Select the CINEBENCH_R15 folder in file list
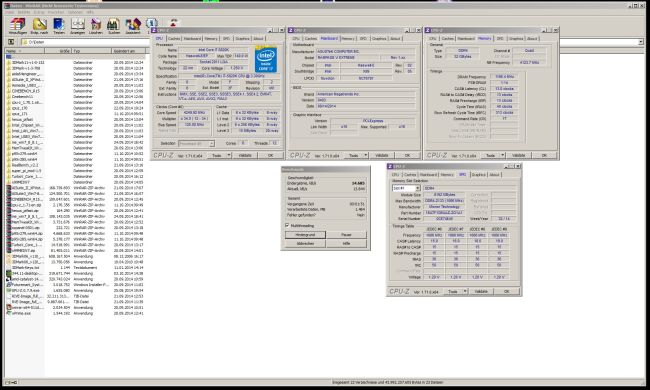Image resolution: width=650 pixels, height=390 pixels. [26, 91]
